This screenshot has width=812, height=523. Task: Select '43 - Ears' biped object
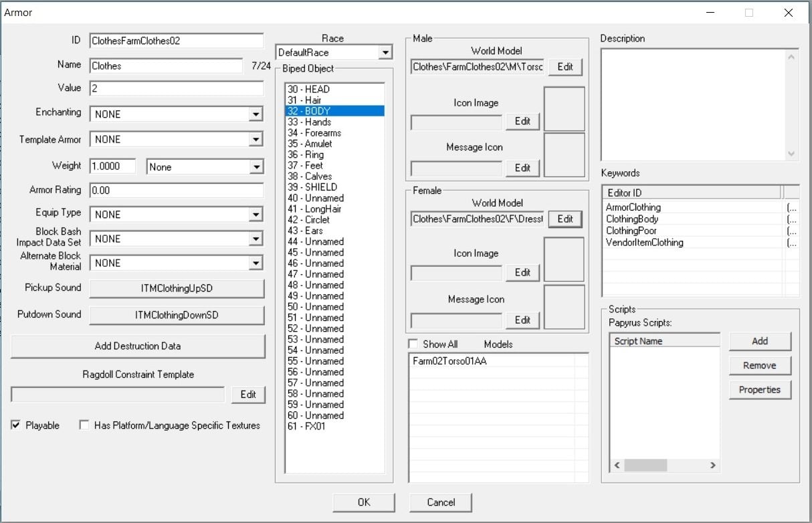pos(334,231)
